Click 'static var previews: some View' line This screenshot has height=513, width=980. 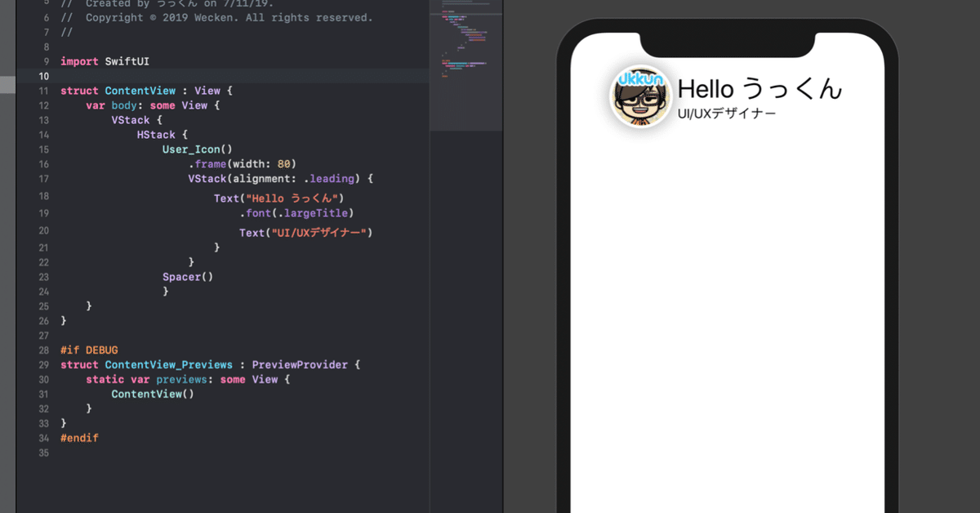coord(188,380)
